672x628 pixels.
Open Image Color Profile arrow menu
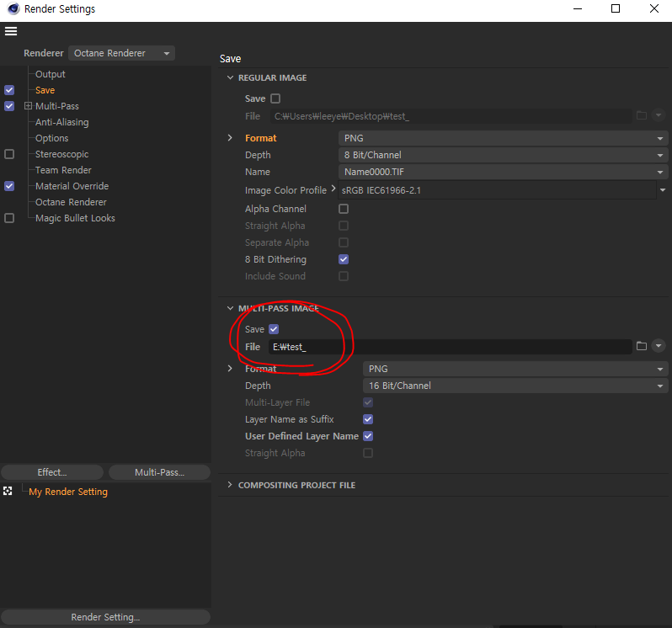[663, 189]
